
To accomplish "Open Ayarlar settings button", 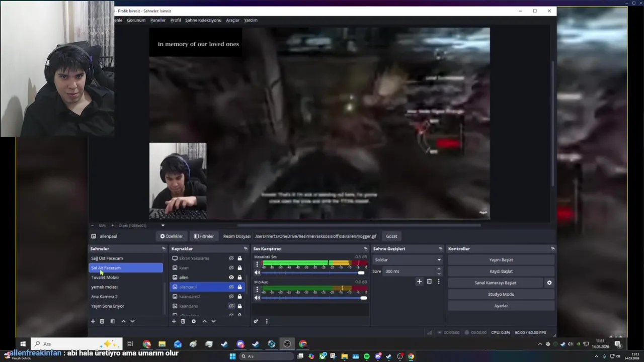I will [x=501, y=306].
